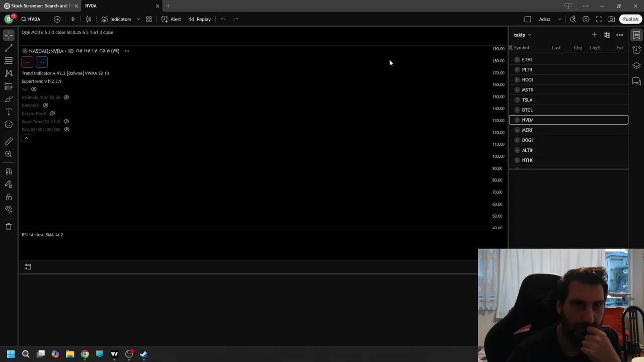Open the layout setup square icon
644x362 pixels.
528,19
